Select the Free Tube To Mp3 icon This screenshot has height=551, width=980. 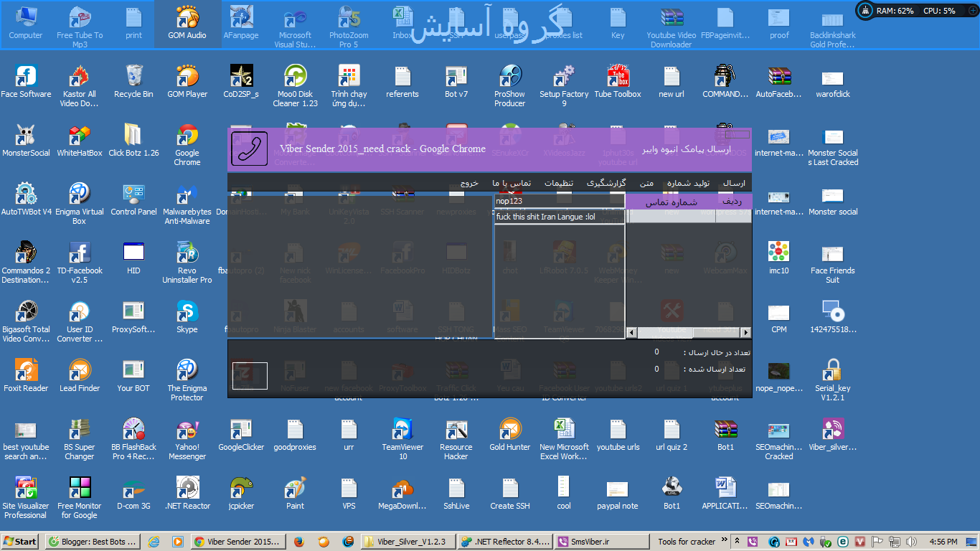tap(80, 28)
